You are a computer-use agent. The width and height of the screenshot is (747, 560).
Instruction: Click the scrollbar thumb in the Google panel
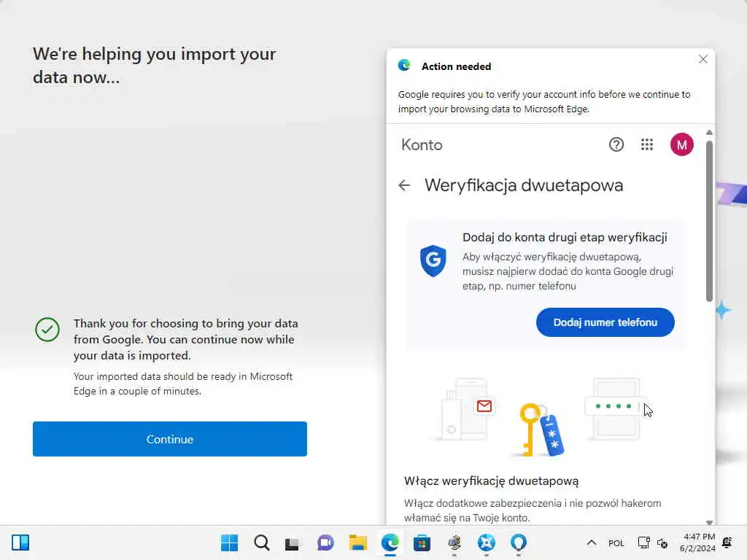709,221
